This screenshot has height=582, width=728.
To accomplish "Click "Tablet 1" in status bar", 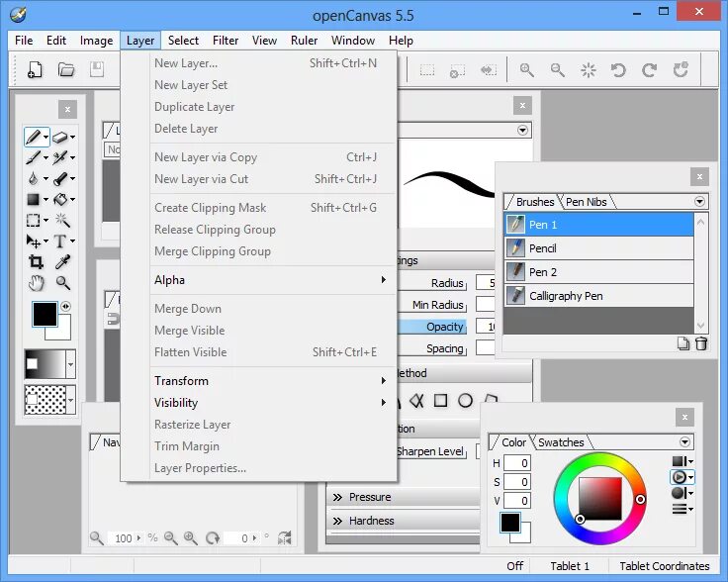I will coord(570,566).
